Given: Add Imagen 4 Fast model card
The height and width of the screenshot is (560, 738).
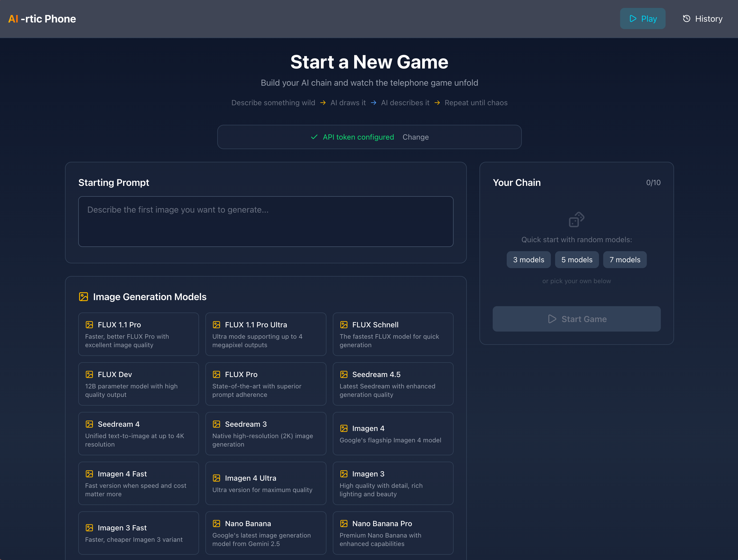Looking at the screenshot, I should 139,483.
